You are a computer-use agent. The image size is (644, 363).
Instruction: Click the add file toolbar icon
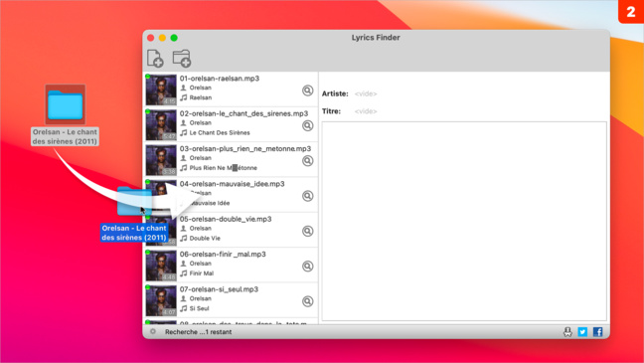point(155,58)
